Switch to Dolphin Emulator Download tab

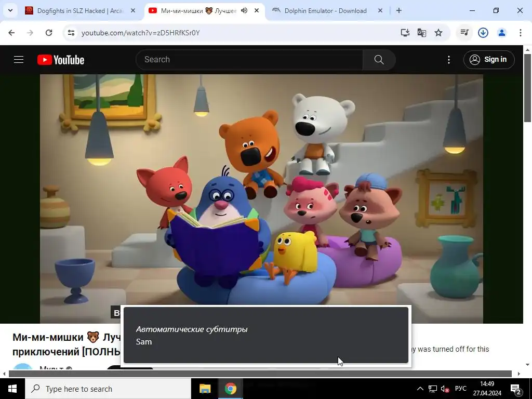325,11
